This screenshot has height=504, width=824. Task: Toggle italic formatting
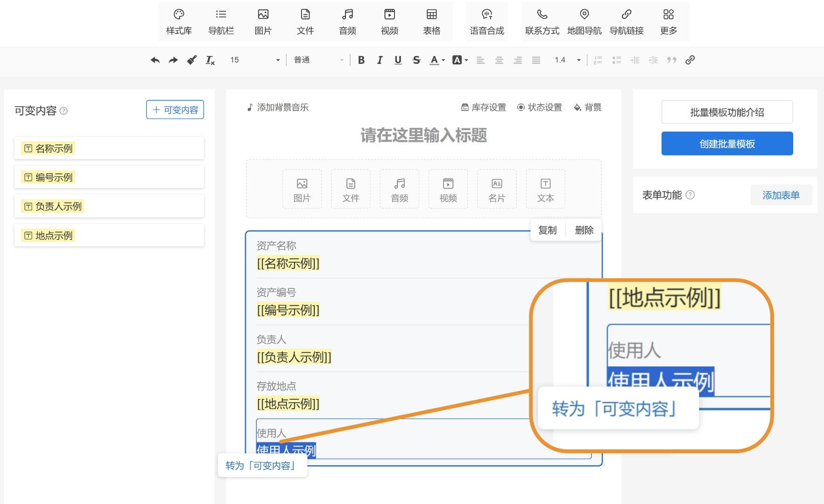click(x=380, y=60)
